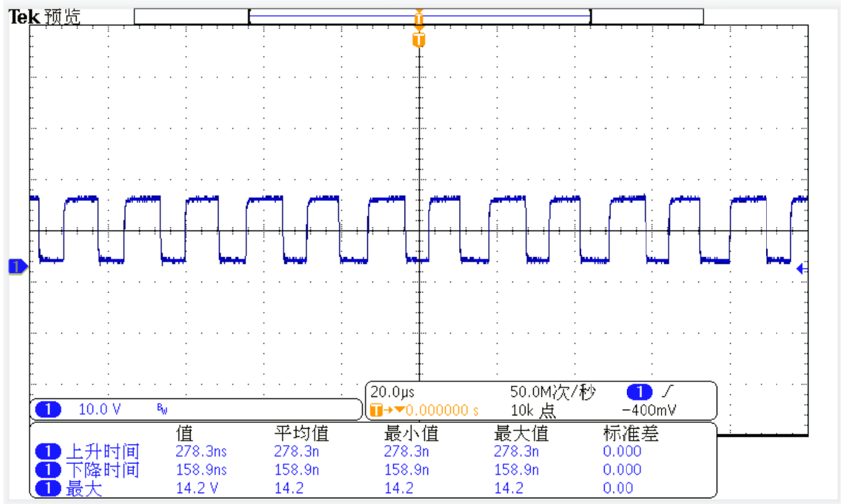Click the channel badge beside 最大

(48, 489)
